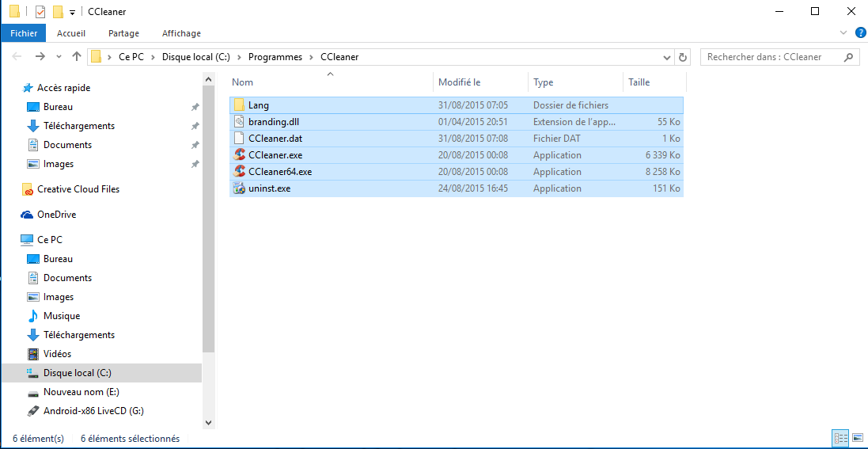Viewport: 868px width, 449px height.
Task: Switch to details view layout
Action: point(840,438)
